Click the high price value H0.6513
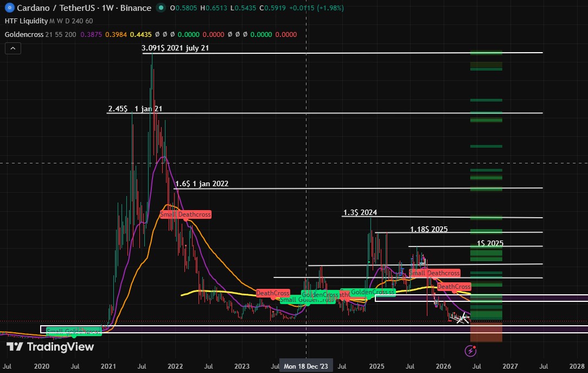588x373 pixels. click(x=214, y=8)
